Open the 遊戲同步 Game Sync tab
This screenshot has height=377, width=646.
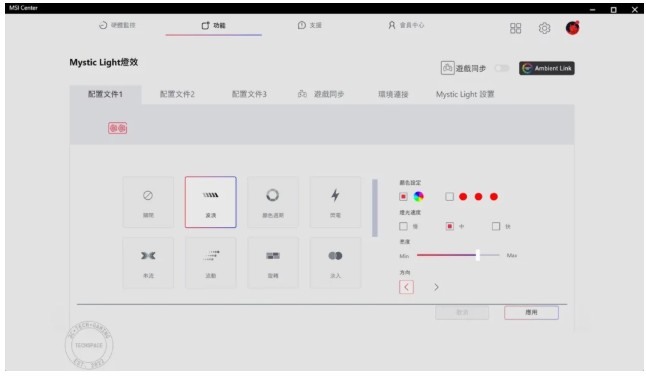(321, 94)
